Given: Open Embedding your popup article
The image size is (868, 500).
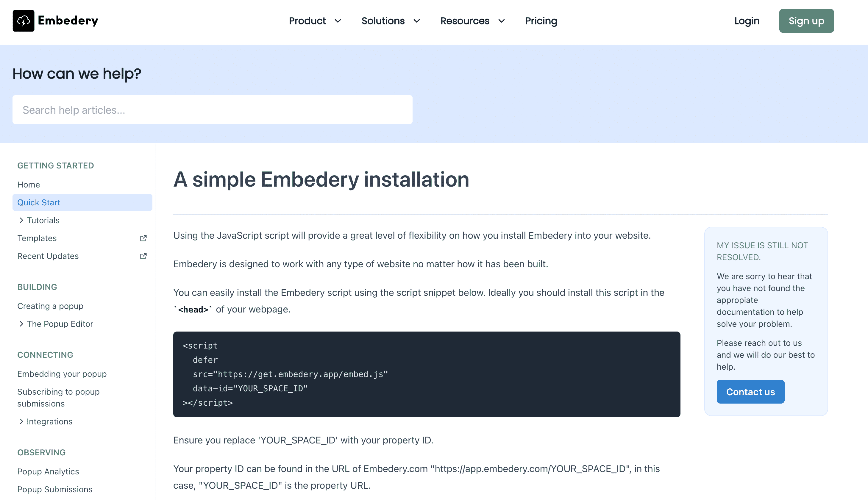Looking at the screenshot, I should (x=62, y=374).
